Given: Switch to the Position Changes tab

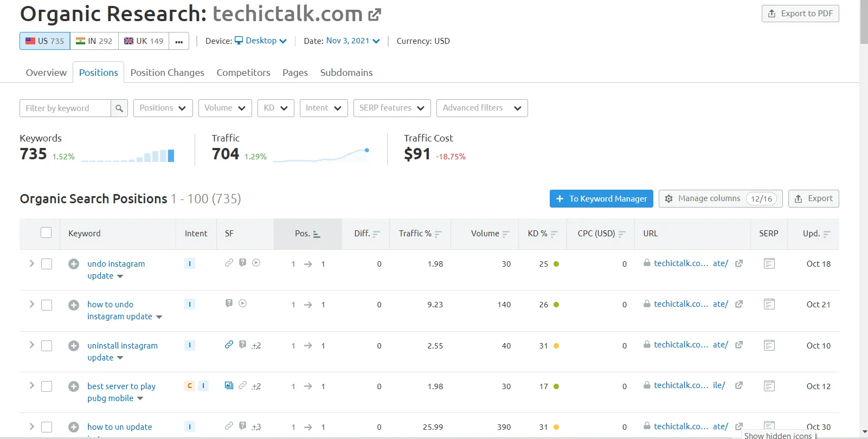Looking at the screenshot, I should coord(168,73).
